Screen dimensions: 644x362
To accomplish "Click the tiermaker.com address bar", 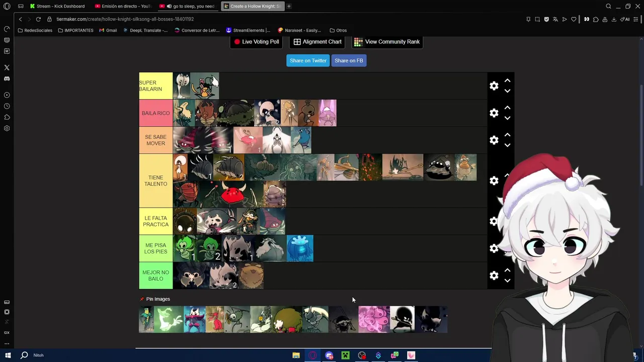I will pyautogui.click(x=125, y=19).
